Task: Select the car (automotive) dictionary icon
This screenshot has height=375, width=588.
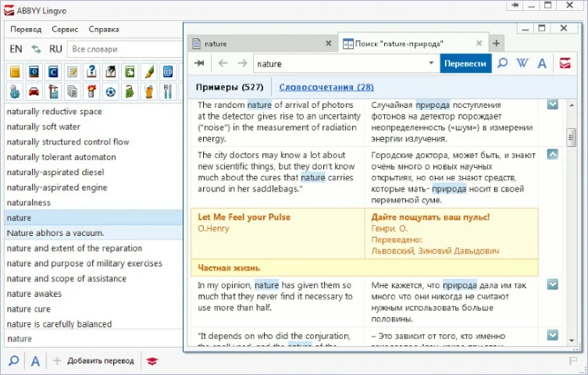Action: click(34, 91)
